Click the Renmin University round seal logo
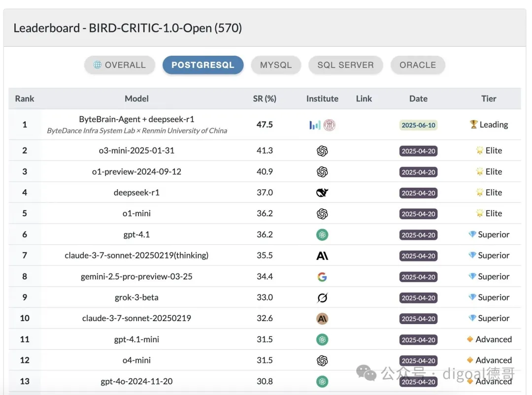 click(x=329, y=125)
